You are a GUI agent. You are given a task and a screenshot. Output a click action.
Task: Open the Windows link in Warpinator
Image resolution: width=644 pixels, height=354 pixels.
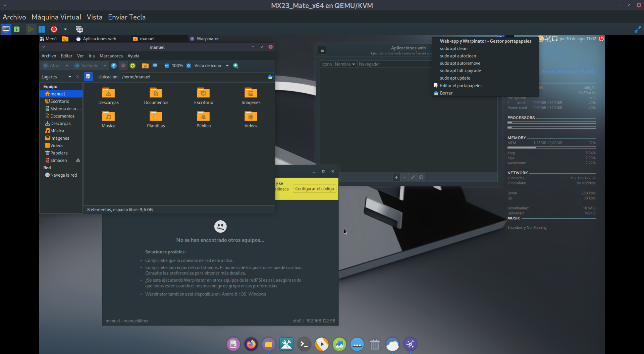tap(257, 294)
